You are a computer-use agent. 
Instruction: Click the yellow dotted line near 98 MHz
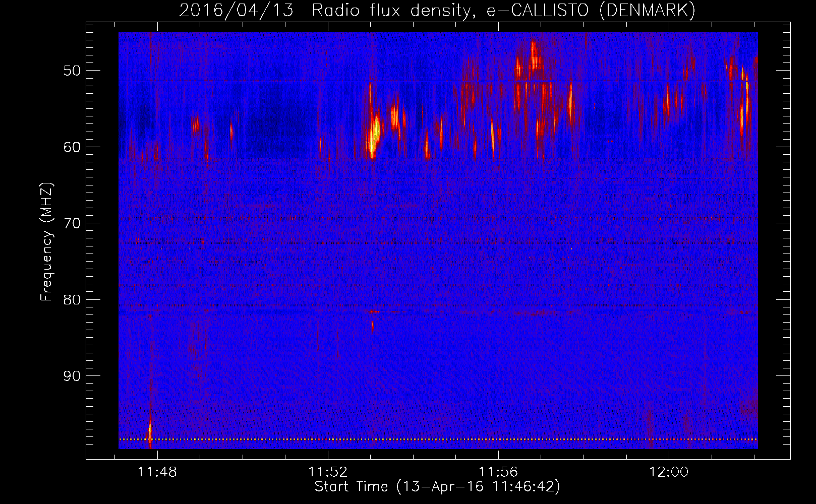[438, 439]
